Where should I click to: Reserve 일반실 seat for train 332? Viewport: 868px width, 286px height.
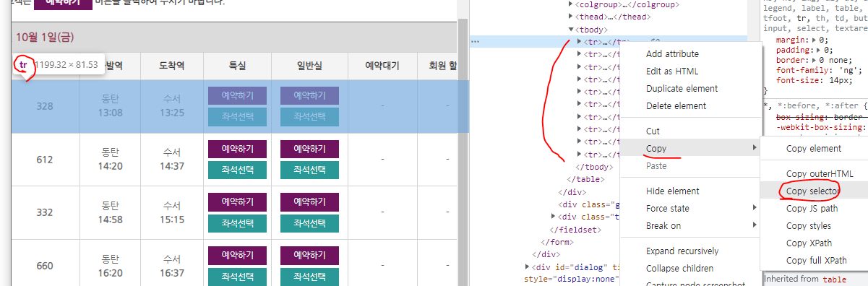tap(309, 201)
